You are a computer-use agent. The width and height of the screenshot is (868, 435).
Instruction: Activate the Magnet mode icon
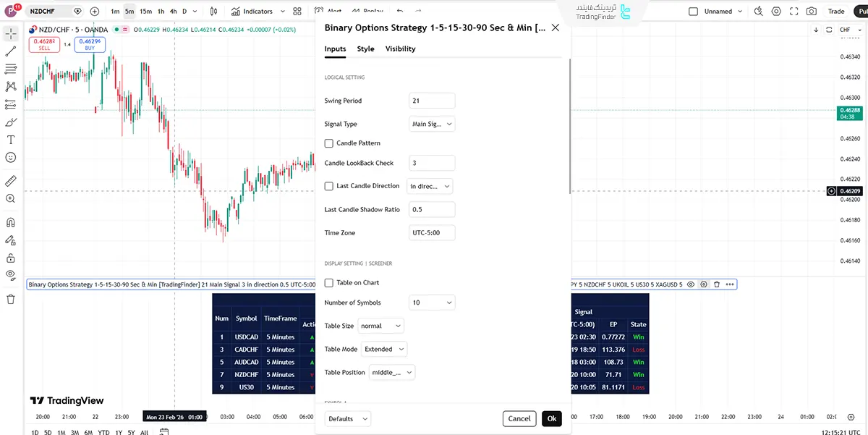pyautogui.click(x=11, y=222)
